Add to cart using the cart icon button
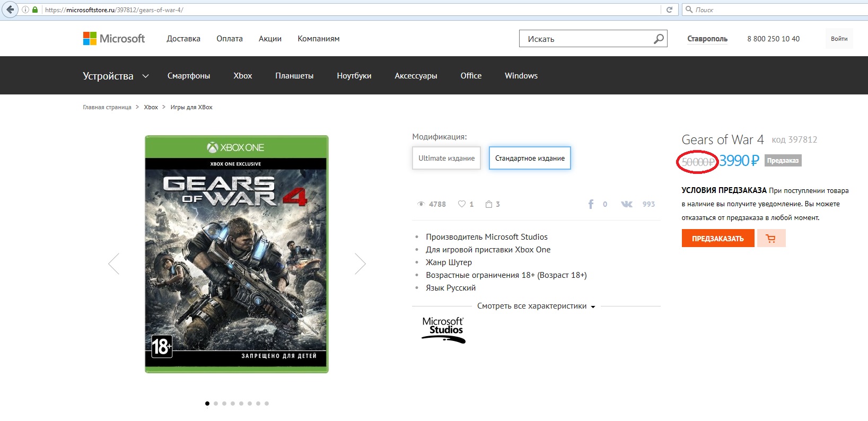This screenshot has width=868, height=421. (x=771, y=238)
